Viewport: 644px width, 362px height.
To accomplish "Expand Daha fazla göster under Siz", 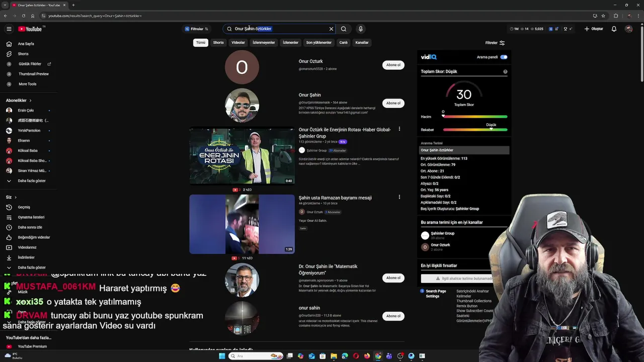I will point(31,267).
